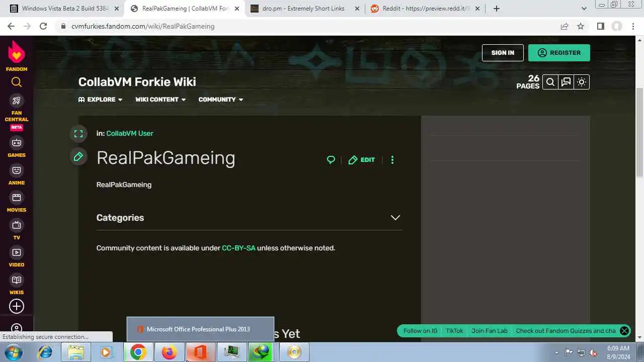Open a new browser tab

tap(497, 9)
